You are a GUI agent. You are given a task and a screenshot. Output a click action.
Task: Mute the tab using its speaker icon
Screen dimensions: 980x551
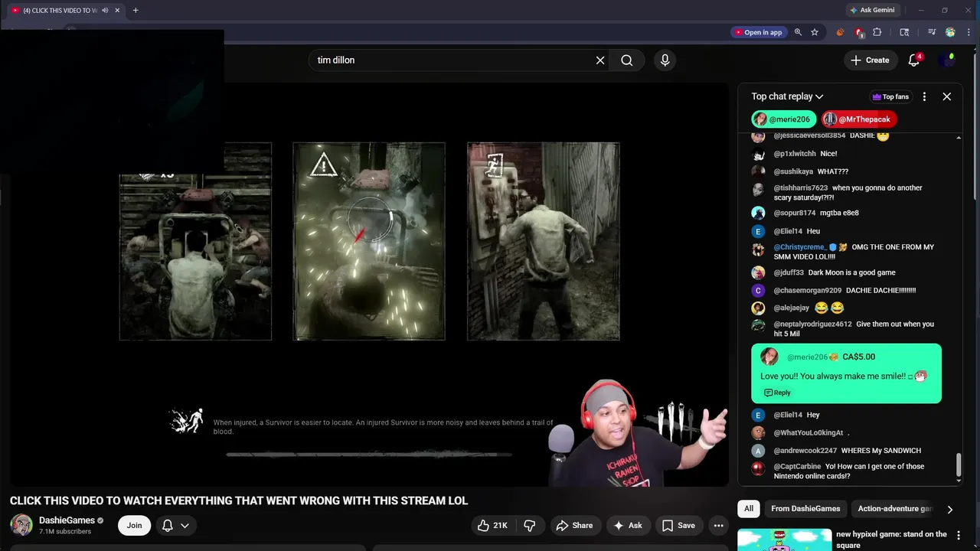point(105,10)
